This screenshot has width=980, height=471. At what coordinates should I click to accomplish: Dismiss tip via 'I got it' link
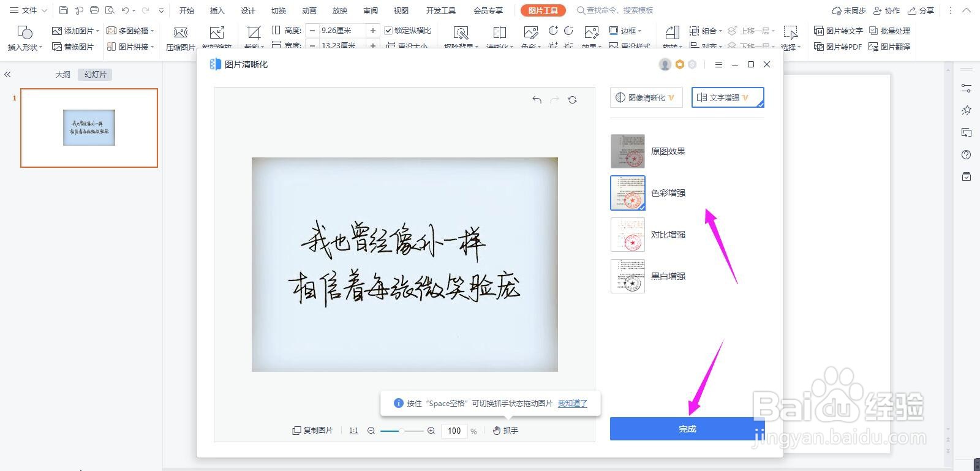(x=572, y=404)
